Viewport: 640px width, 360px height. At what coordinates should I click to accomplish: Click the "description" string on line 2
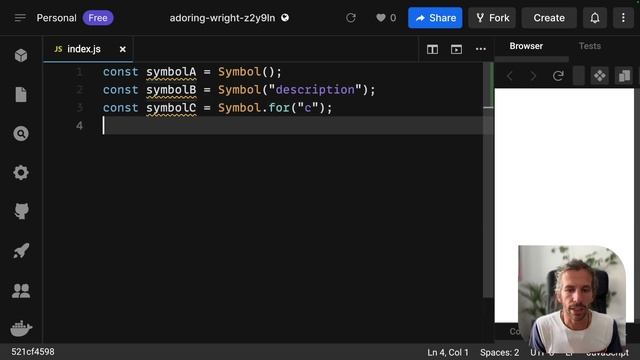[315, 90]
